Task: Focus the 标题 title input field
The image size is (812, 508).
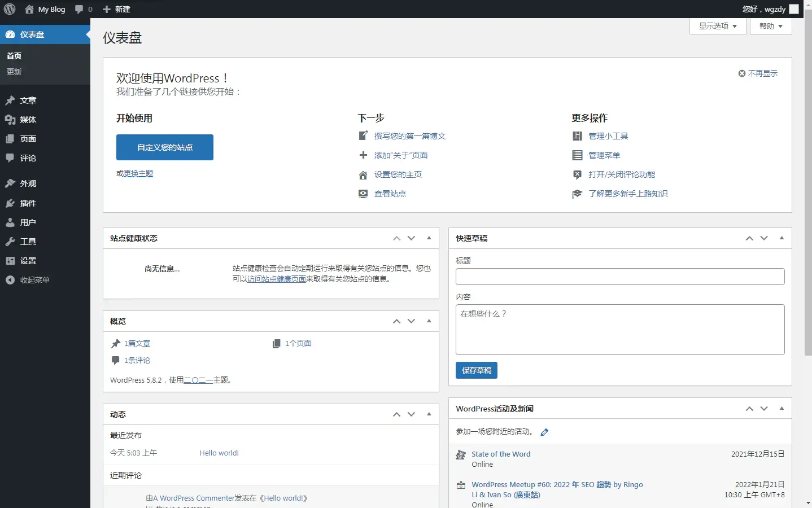Action: click(x=620, y=277)
